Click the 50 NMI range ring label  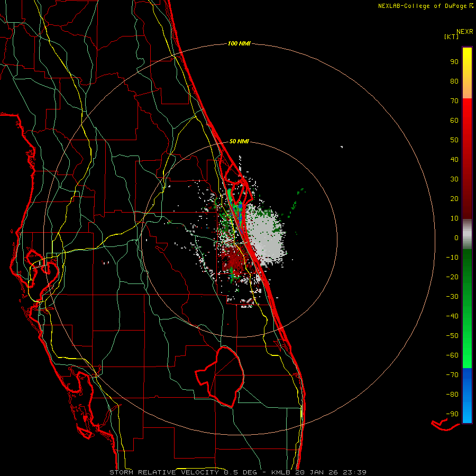[239, 141]
